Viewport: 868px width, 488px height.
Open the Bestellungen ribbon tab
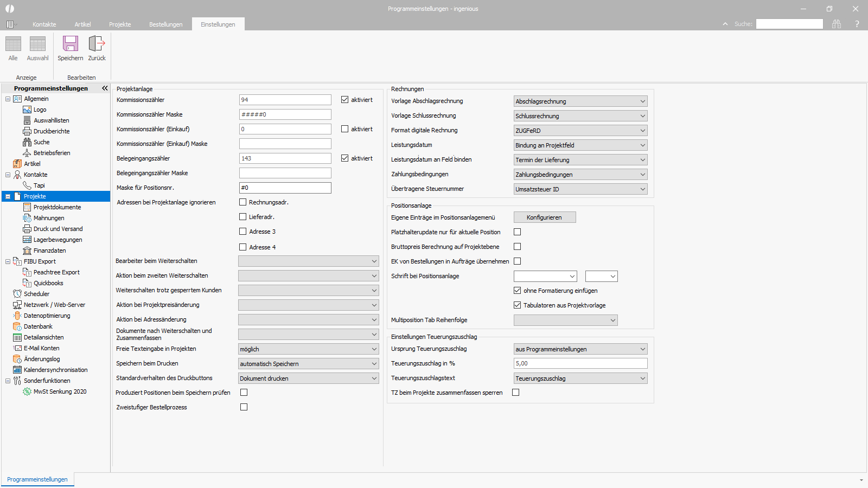pos(166,24)
